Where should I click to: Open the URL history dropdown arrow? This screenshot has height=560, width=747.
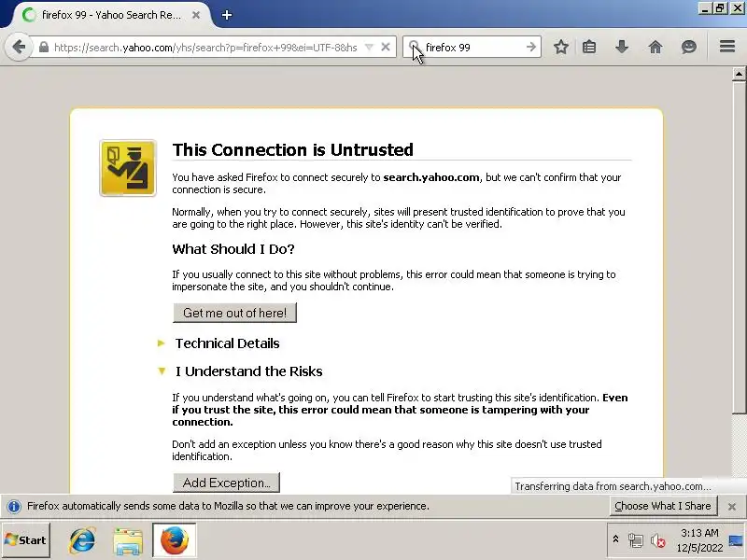pos(369,48)
